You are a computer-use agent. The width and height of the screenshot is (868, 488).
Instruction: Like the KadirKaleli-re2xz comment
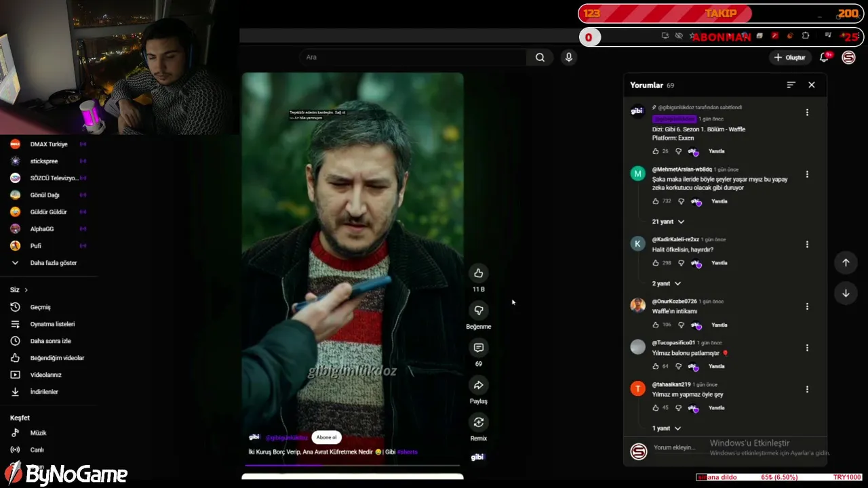click(x=656, y=263)
